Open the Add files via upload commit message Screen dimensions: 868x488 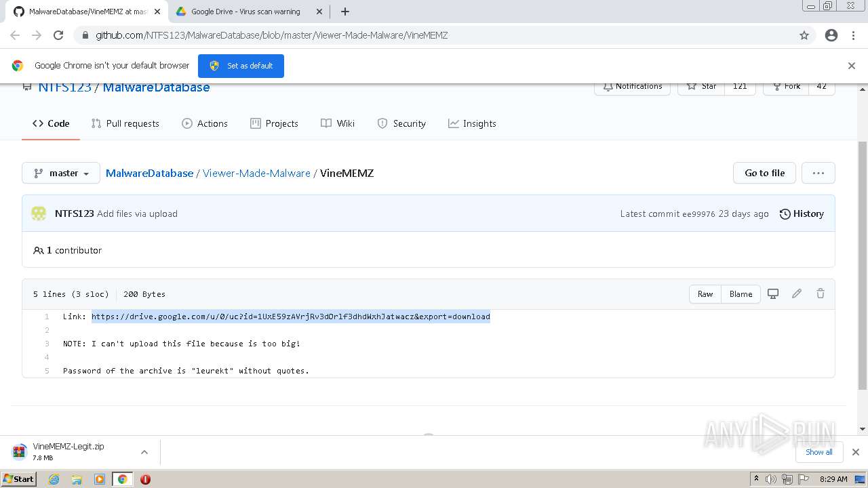[137, 213]
